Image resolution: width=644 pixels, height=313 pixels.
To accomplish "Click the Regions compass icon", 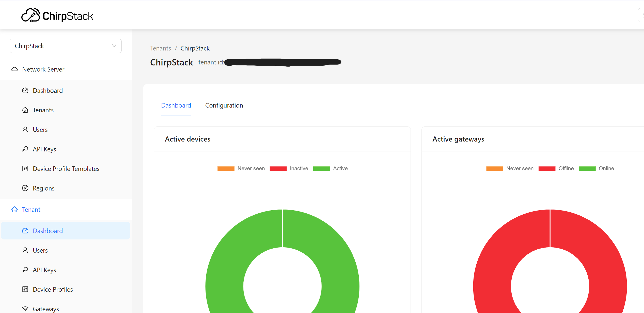I will 25,188.
